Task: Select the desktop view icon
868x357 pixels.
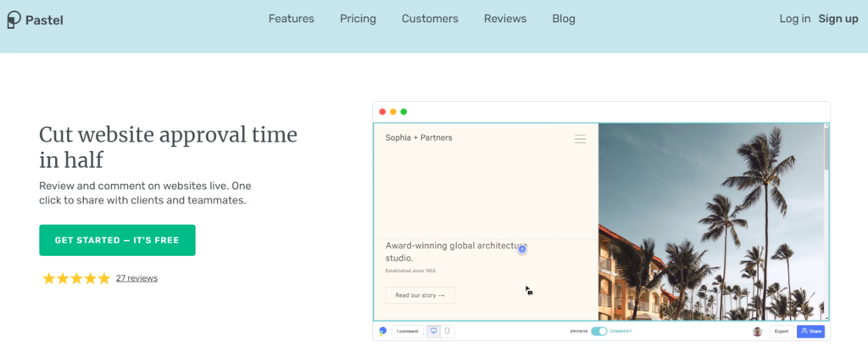Action: coord(433,332)
